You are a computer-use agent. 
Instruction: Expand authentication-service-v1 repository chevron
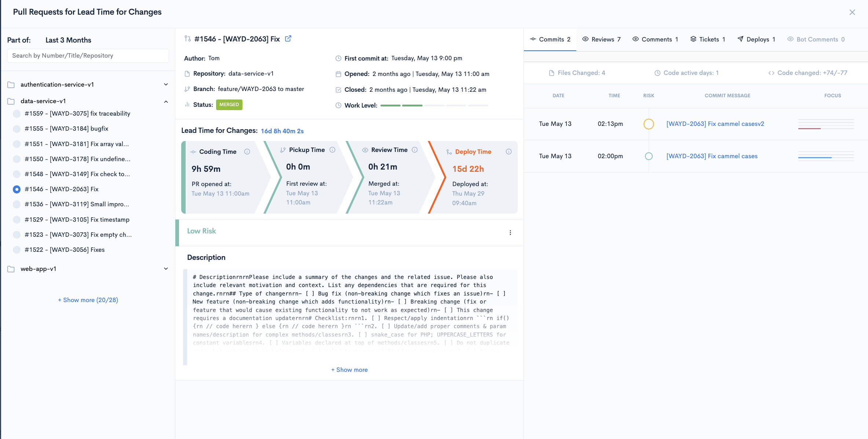coord(166,84)
